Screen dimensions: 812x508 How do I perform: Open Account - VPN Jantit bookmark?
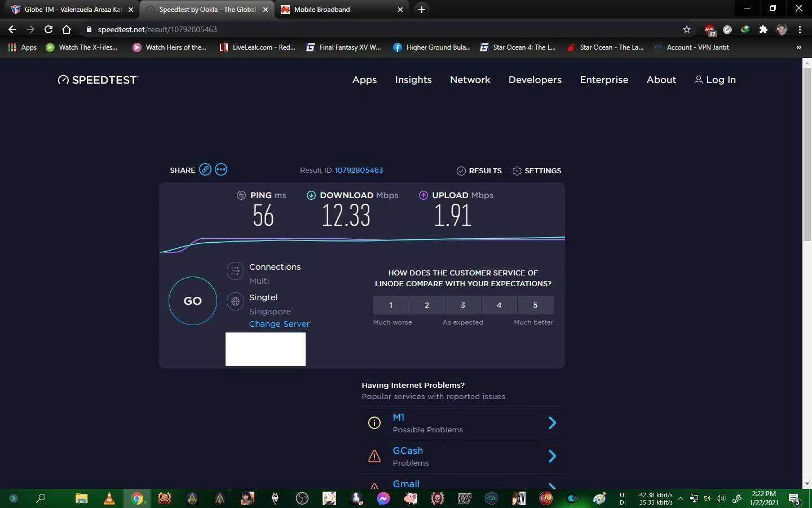coord(691,47)
